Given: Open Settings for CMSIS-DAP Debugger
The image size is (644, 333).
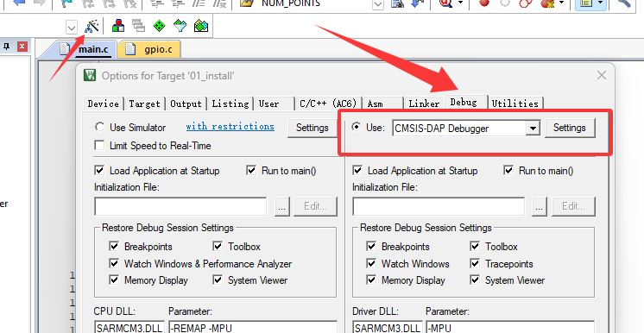Looking at the screenshot, I should (x=569, y=128).
